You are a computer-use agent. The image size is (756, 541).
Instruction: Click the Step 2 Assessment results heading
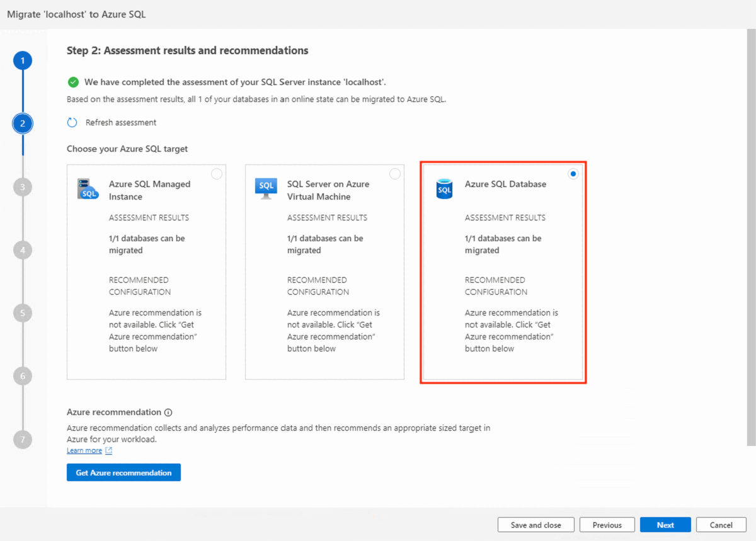[188, 50]
